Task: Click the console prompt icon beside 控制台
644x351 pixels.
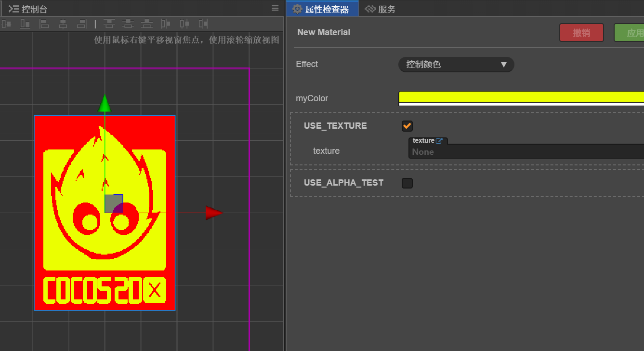Action: (x=13, y=9)
